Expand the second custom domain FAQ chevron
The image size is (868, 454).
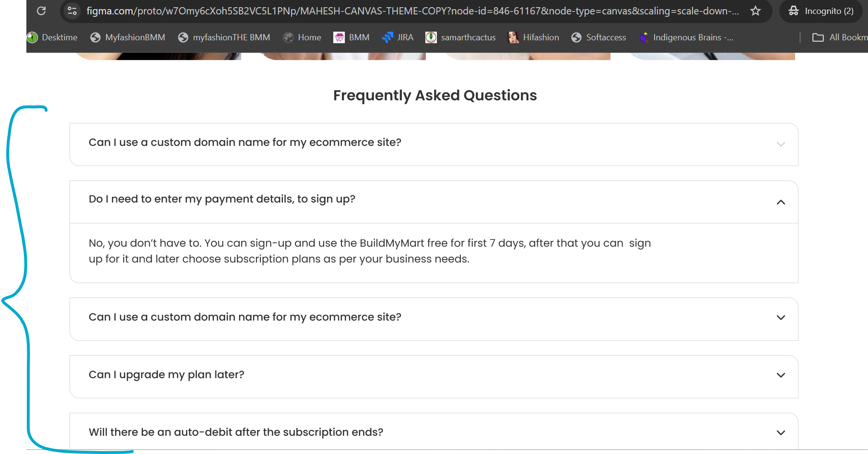pyautogui.click(x=781, y=317)
